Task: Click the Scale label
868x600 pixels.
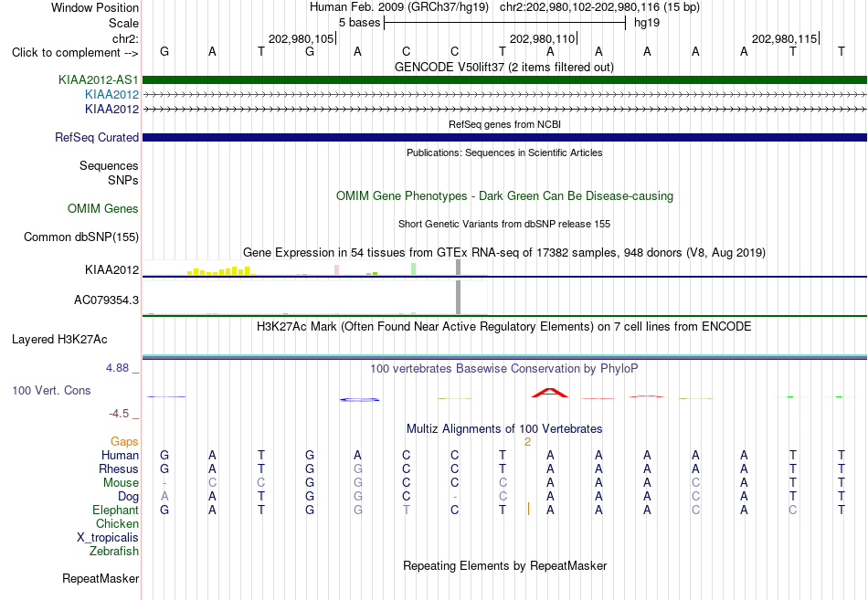Action: click(124, 23)
